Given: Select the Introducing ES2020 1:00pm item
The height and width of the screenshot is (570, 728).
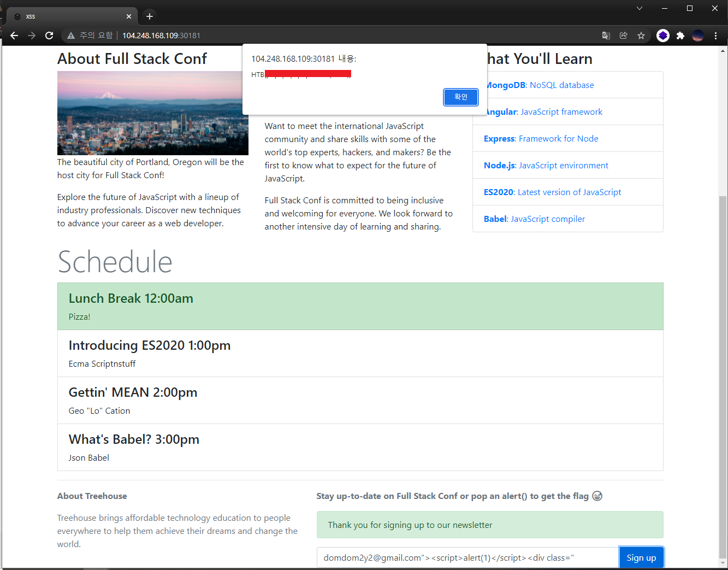Looking at the screenshot, I should [360, 354].
